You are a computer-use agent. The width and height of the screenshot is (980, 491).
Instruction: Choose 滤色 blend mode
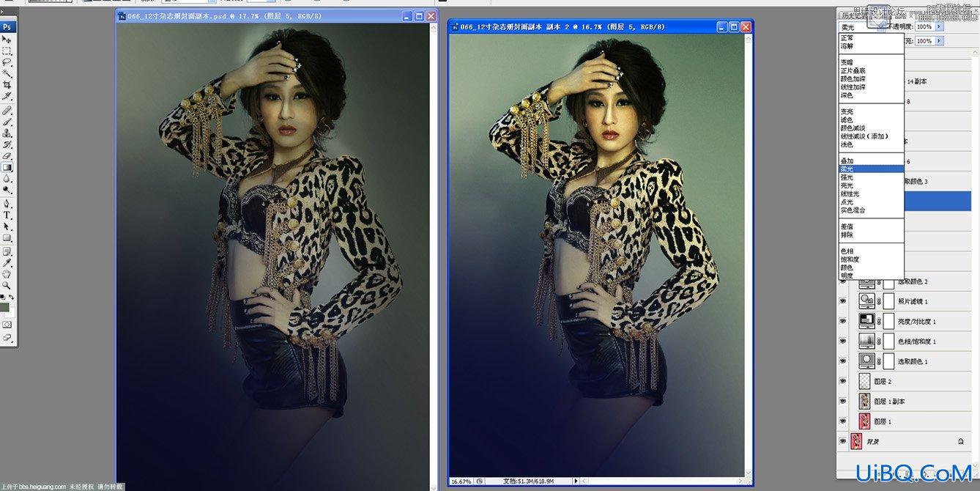coord(847,119)
